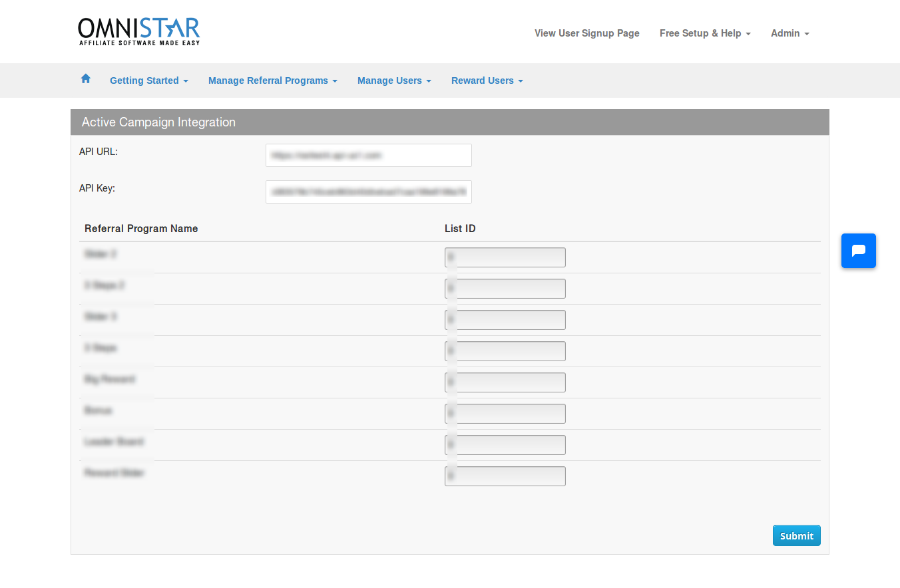Image resolution: width=900 pixels, height=588 pixels.
Task: Open the Reward Users dropdown
Action: point(487,80)
